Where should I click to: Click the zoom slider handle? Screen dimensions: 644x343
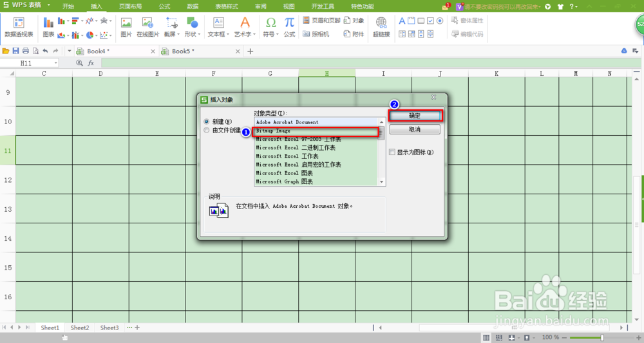(602, 337)
